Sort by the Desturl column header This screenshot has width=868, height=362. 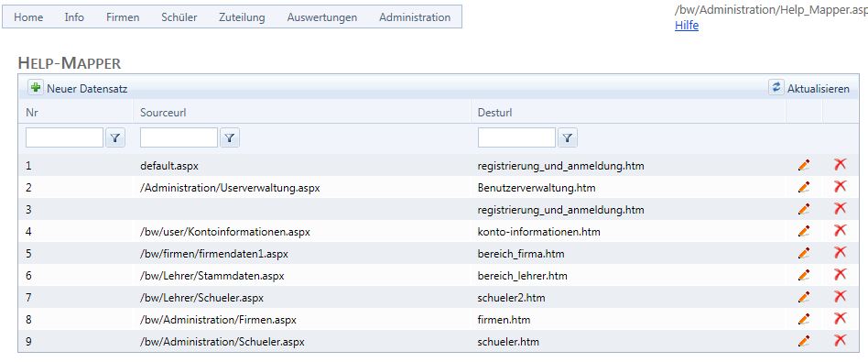click(x=495, y=113)
